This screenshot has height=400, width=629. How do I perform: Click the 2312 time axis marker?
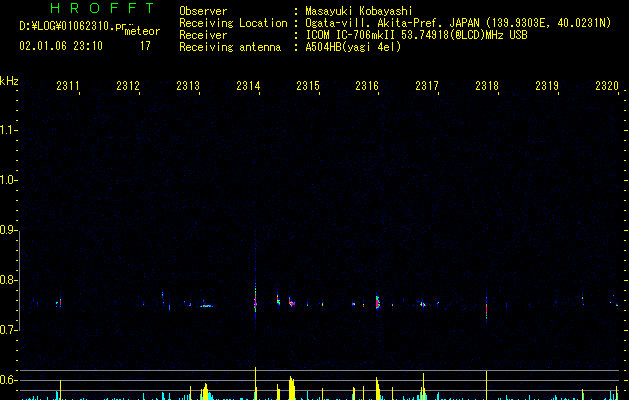click(x=128, y=86)
